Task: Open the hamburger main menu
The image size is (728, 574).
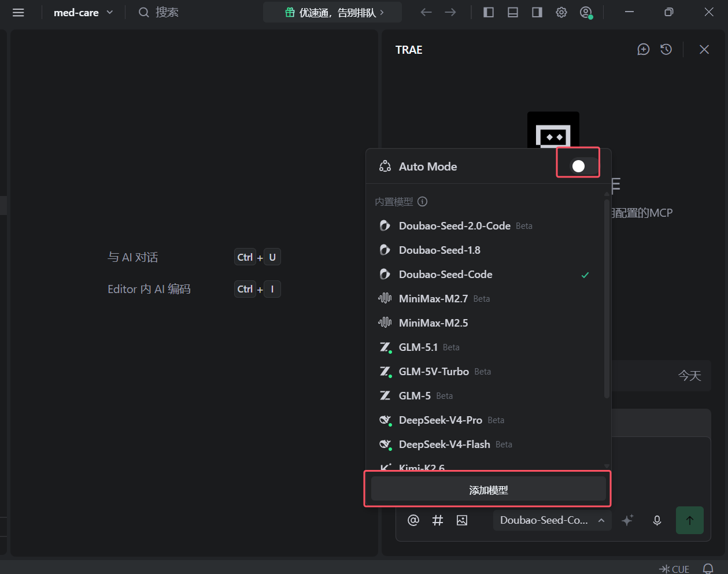Action: [19, 12]
